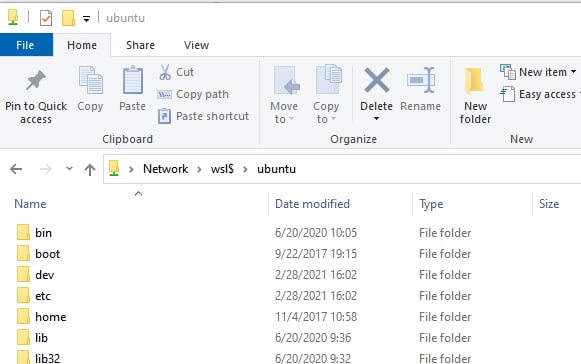Expand chevron after Network in address bar
The image size is (581, 364).
(x=199, y=169)
